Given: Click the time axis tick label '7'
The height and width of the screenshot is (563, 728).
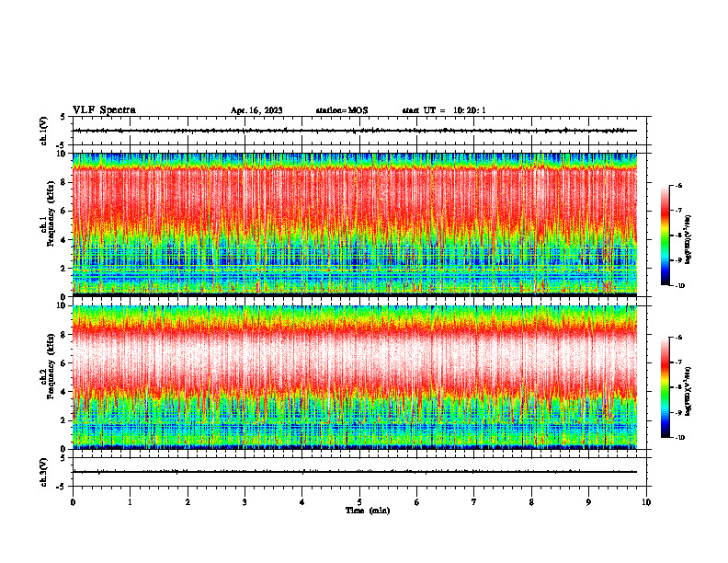Looking at the screenshot, I should pos(474,502).
